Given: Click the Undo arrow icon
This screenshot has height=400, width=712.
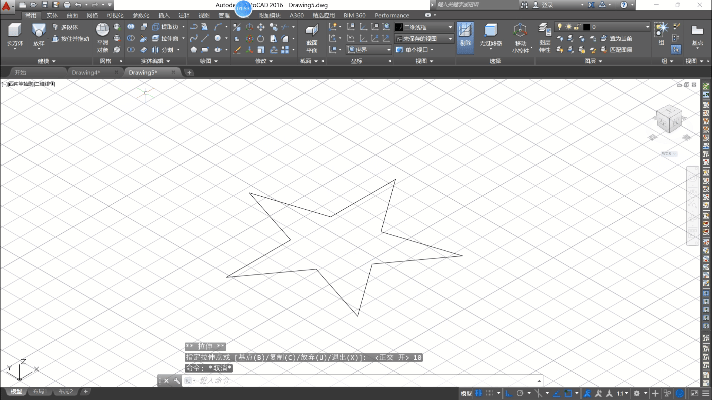Looking at the screenshot, I should [x=78, y=5].
